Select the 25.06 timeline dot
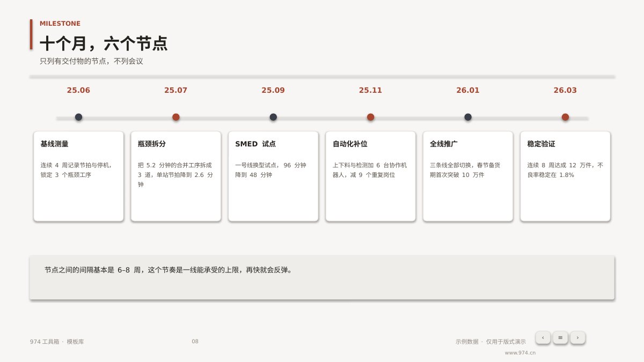Viewport: 644px width, 362px height. coord(78,117)
